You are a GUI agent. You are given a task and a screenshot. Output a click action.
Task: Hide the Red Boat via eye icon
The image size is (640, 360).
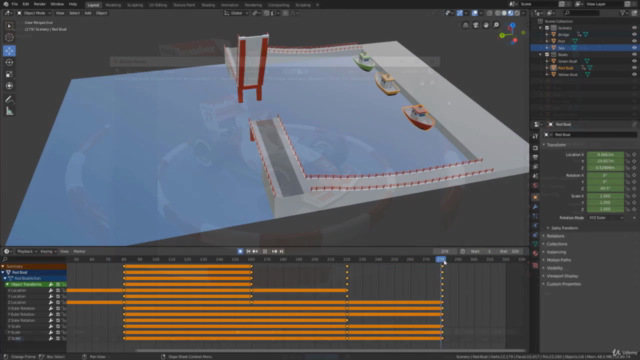tap(634, 68)
